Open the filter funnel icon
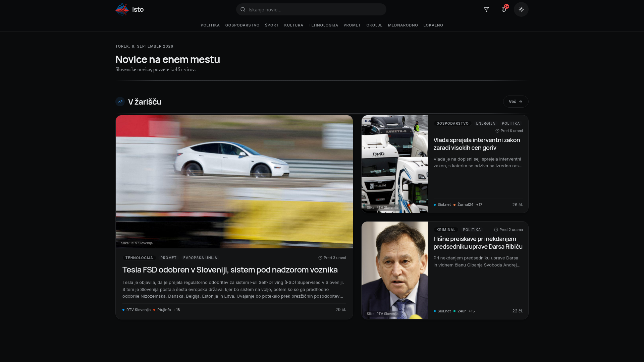Viewport: 644px width, 362px height. (486, 9)
